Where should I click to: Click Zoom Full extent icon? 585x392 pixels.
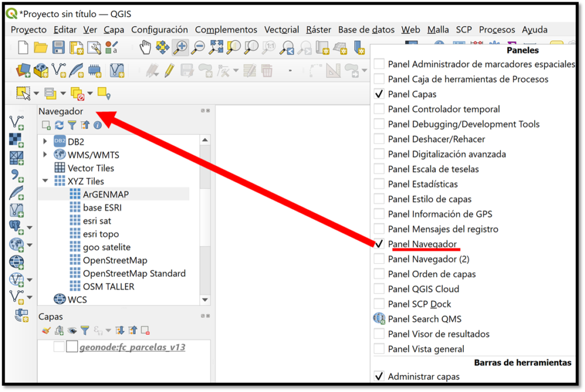(x=216, y=47)
